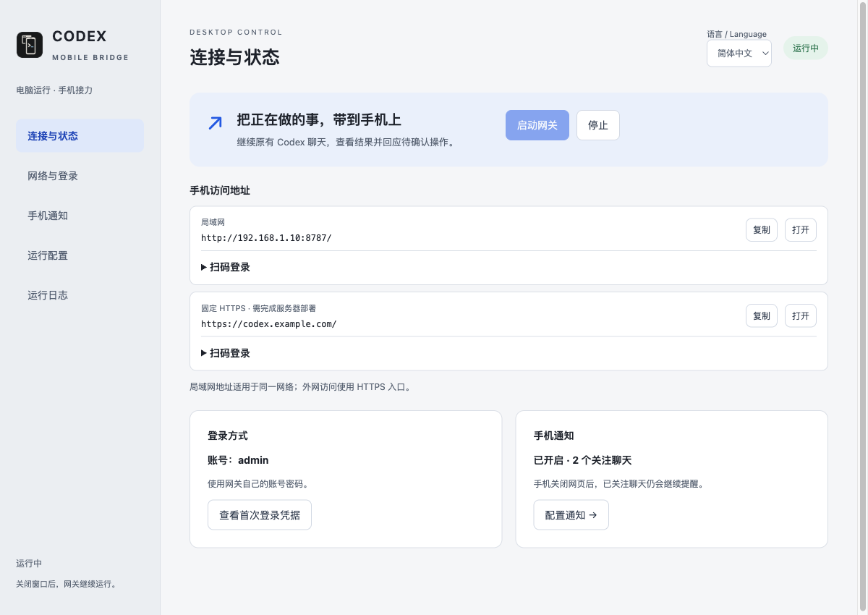Click the 停止 button

tap(598, 125)
